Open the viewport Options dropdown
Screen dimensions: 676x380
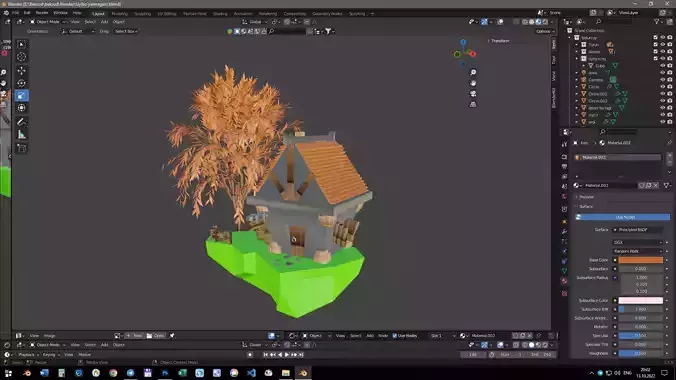point(545,31)
